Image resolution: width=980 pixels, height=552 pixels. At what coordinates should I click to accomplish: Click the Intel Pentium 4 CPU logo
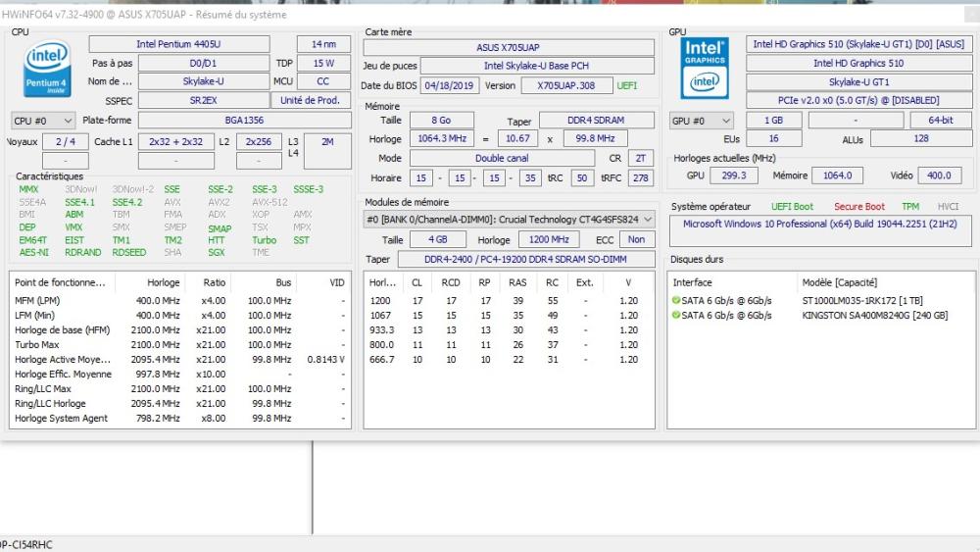point(47,69)
